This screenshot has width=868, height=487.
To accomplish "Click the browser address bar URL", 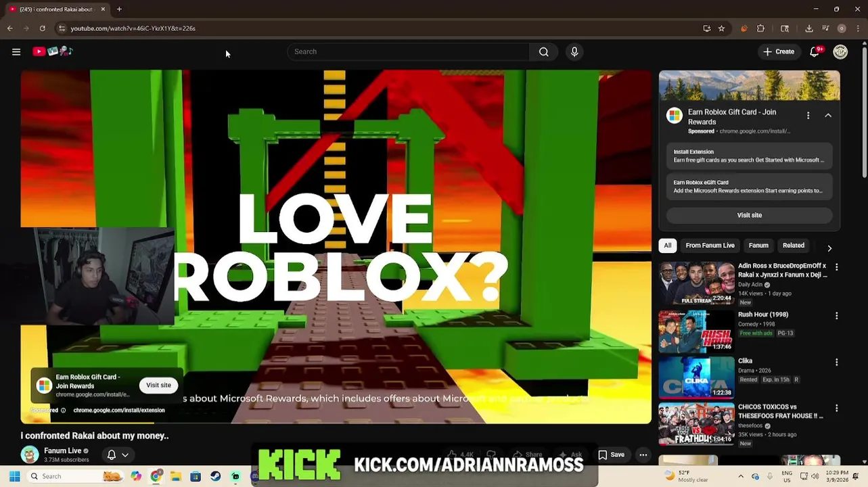I will click(x=133, y=28).
